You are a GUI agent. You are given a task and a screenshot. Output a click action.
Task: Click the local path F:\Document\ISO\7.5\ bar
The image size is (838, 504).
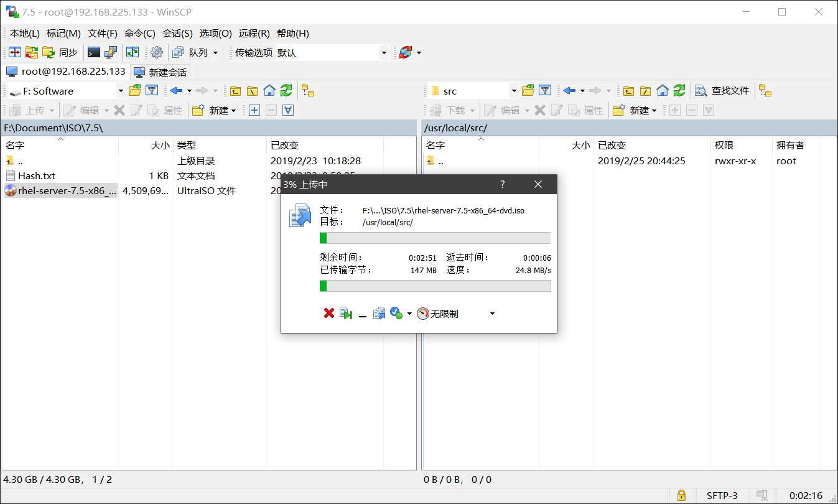pyautogui.click(x=208, y=128)
